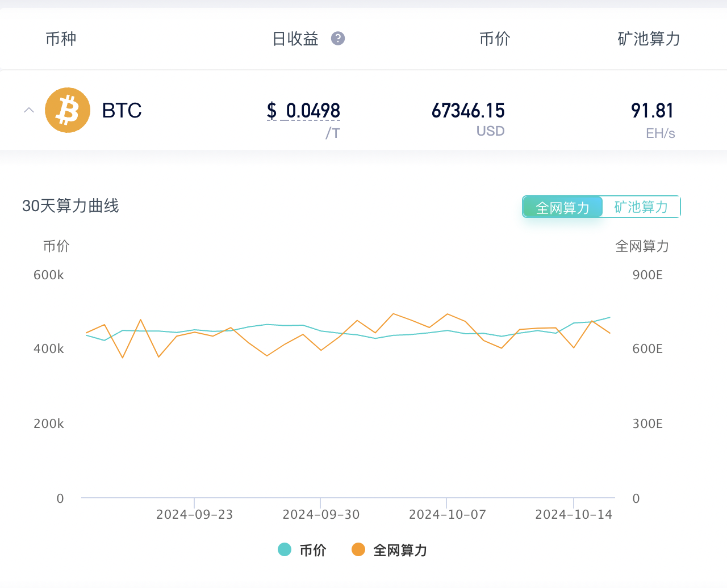The height and width of the screenshot is (588, 727).
Task: Toggle the 币价 legend item
Action: point(302,550)
